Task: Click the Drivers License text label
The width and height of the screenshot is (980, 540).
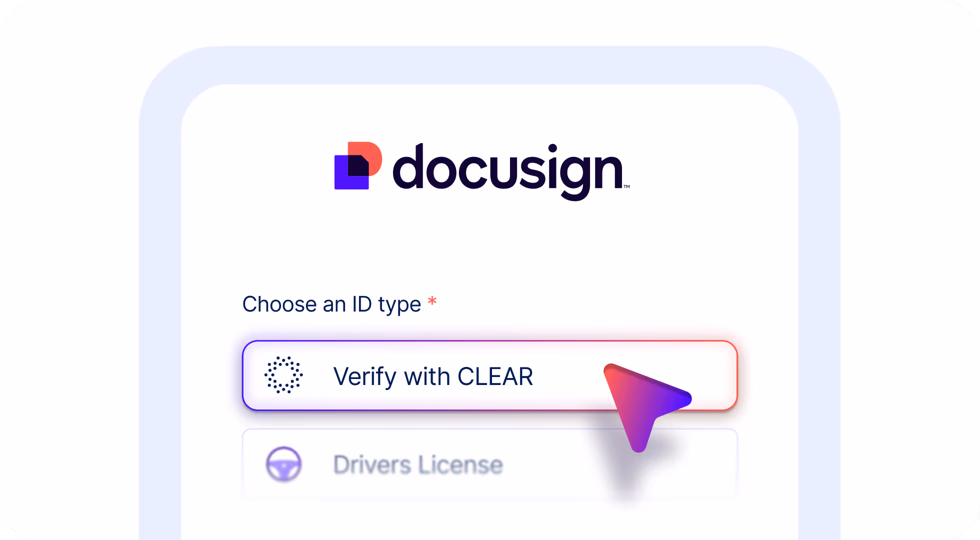Action: coord(418,464)
